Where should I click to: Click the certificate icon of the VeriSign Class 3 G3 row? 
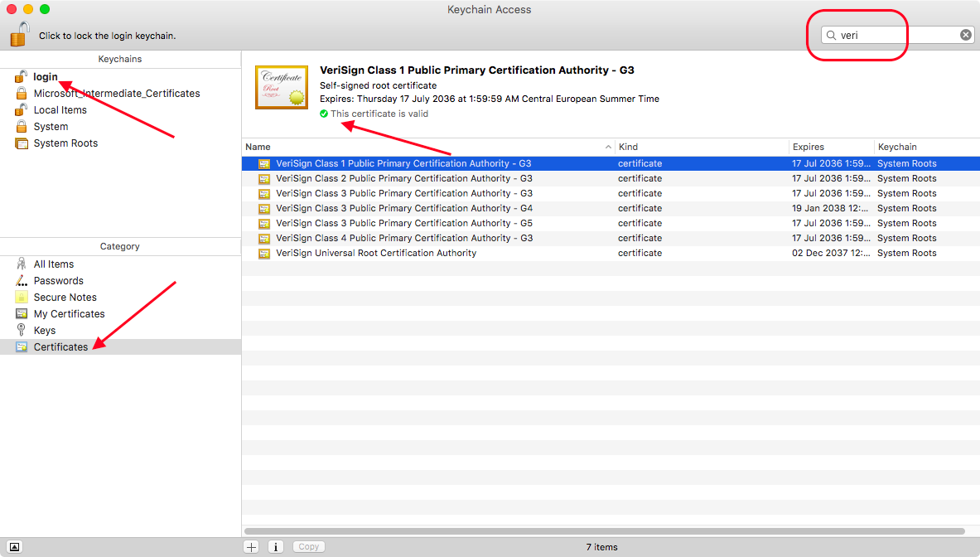pos(264,194)
